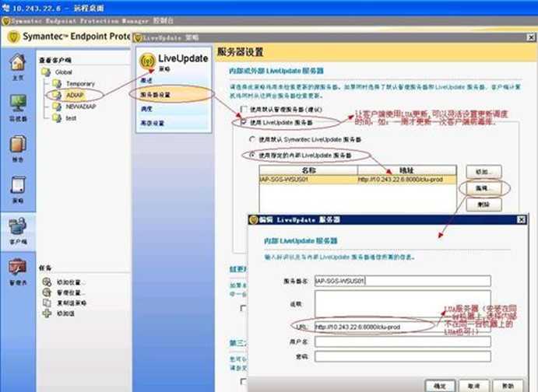This screenshot has width=538, height=392.
Task: Click the 管理位置 task icon
Action: pos(47,292)
